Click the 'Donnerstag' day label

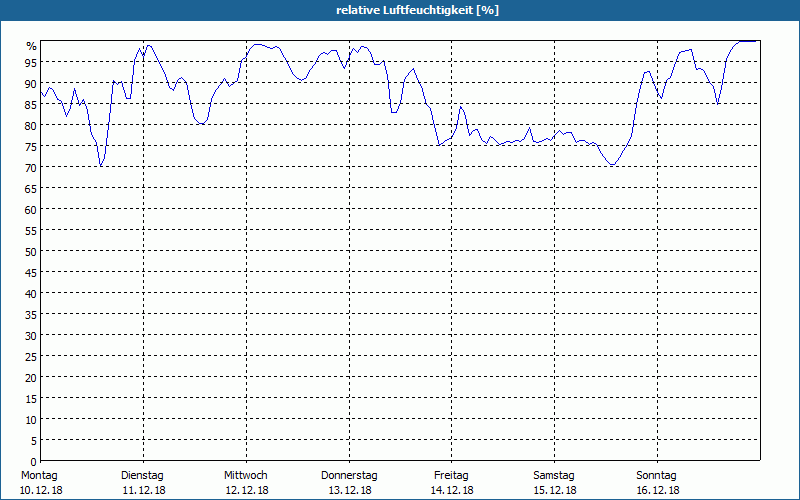click(349, 476)
